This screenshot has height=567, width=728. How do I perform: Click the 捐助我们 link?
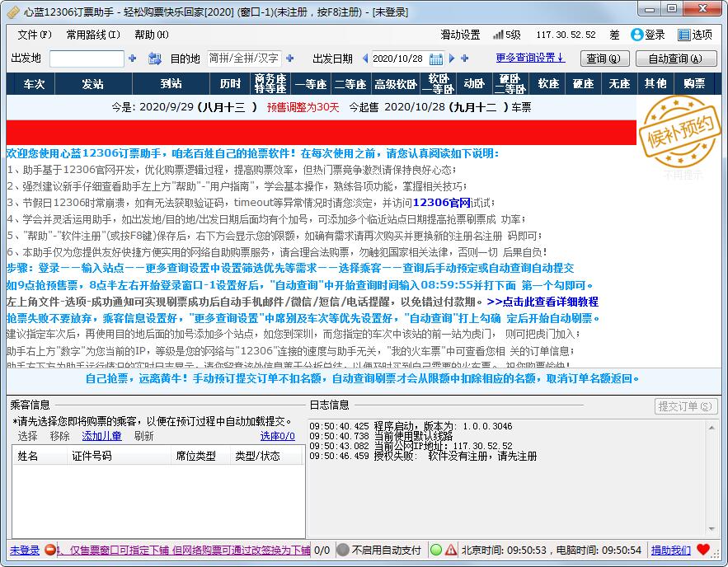click(671, 551)
